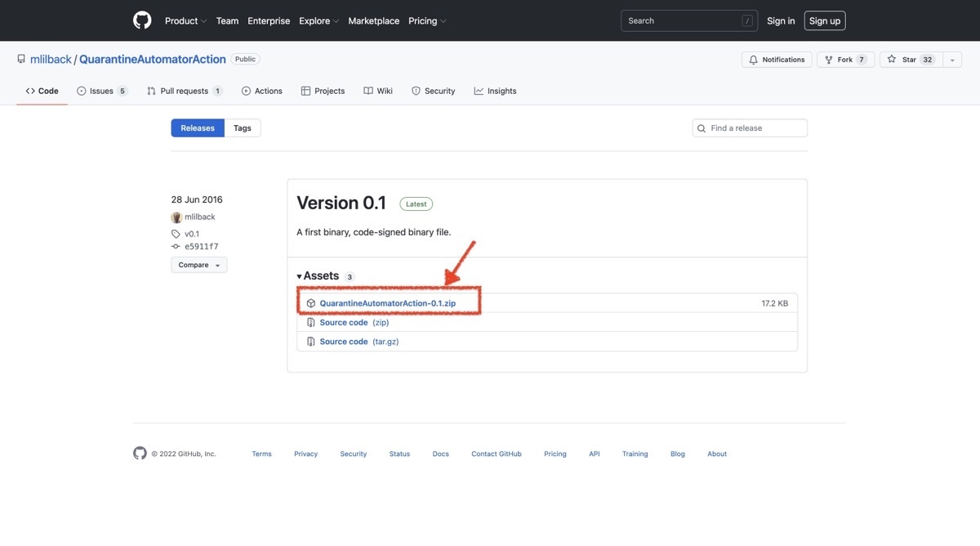Click the Fork count badge 7
The width and height of the screenshot is (980, 546).
(x=862, y=60)
